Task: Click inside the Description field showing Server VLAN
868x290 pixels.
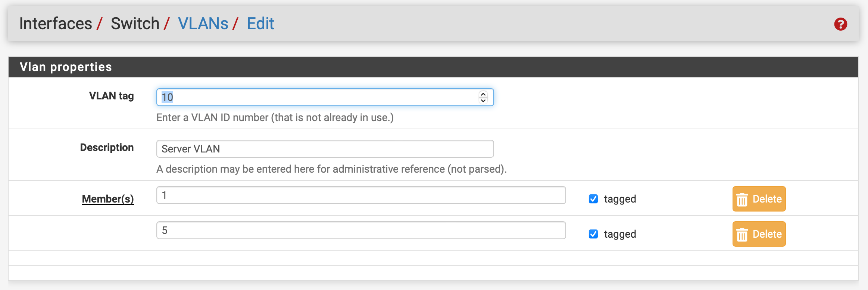Action: (x=325, y=149)
